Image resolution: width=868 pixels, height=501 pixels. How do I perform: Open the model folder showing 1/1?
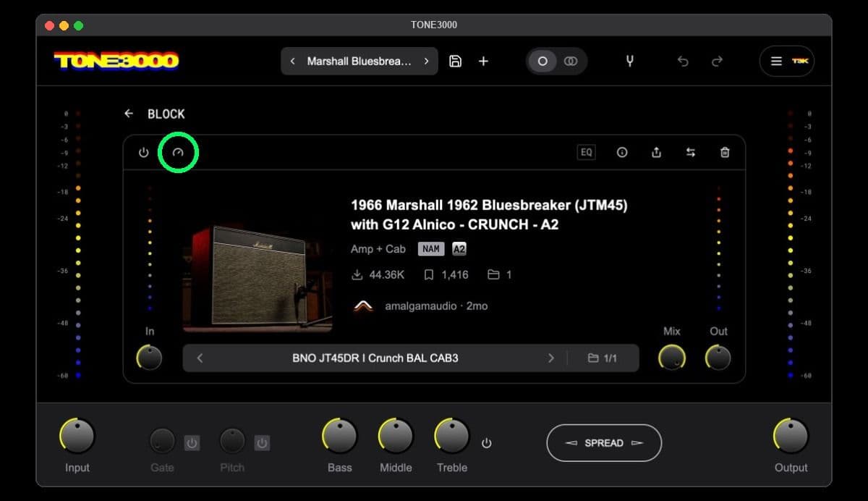pos(603,358)
